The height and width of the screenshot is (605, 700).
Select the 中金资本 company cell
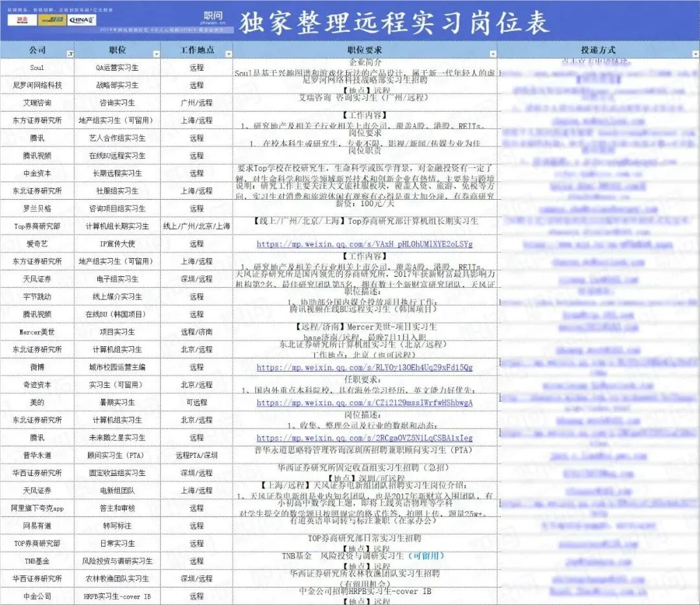[37, 173]
